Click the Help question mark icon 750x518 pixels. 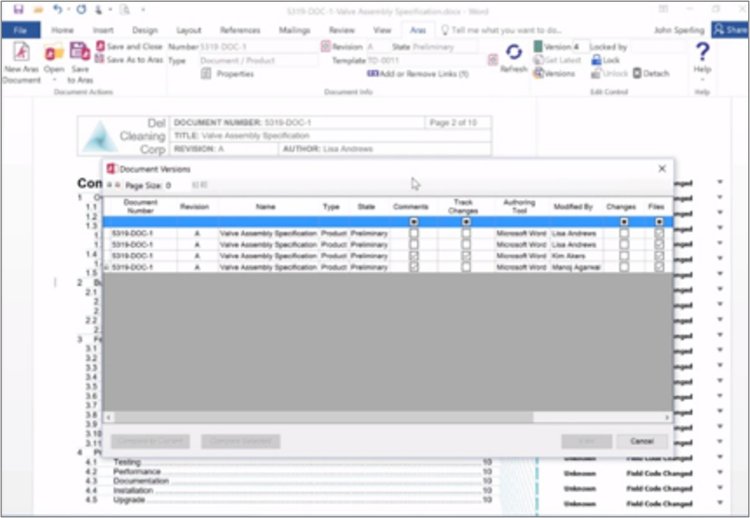(702, 51)
